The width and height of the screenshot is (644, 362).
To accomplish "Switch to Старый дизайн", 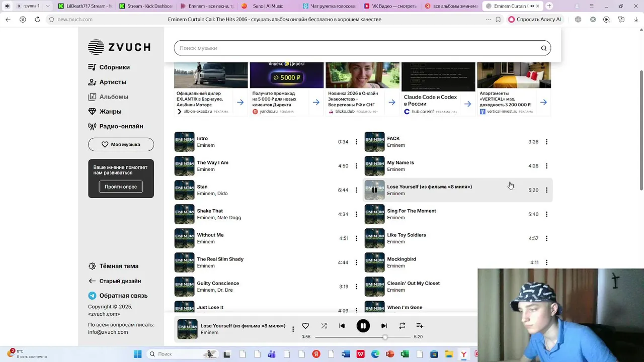I will tap(115, 281).
